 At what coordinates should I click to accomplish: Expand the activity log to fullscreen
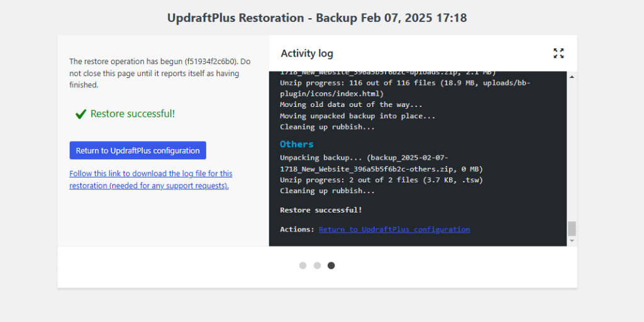click(558, 53)
